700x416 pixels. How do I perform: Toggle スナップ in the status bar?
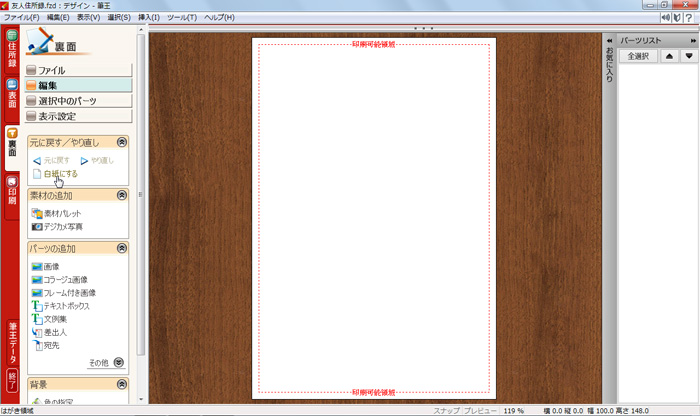pos(446,411)
